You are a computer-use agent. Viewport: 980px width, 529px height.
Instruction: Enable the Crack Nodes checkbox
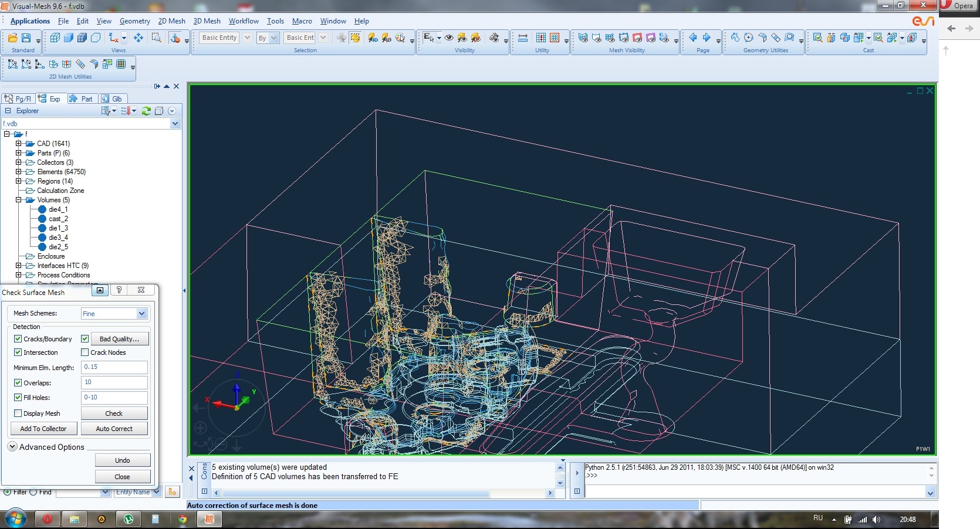(85, 352)
